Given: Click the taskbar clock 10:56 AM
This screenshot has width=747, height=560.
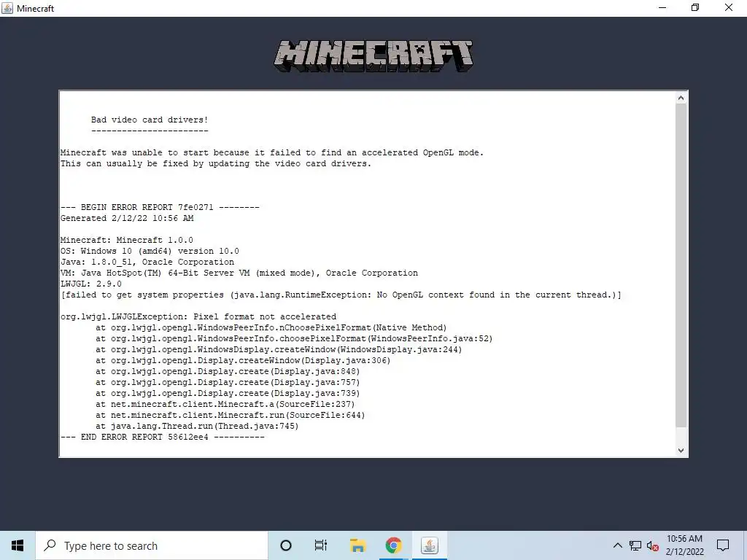Looking at the screenshot, I should tap(684, 545).
